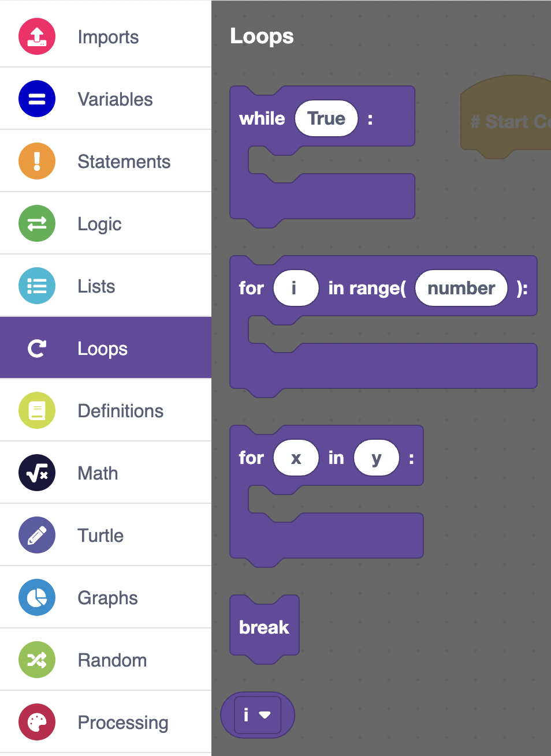Screen dimensions: 551x756
Task: Click the Random shuffle icon
Action: [x=37, y=660]
